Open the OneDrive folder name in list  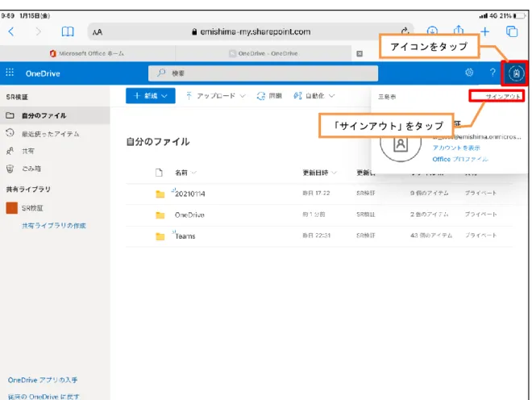pyautogui.click(x=189, y=215)
